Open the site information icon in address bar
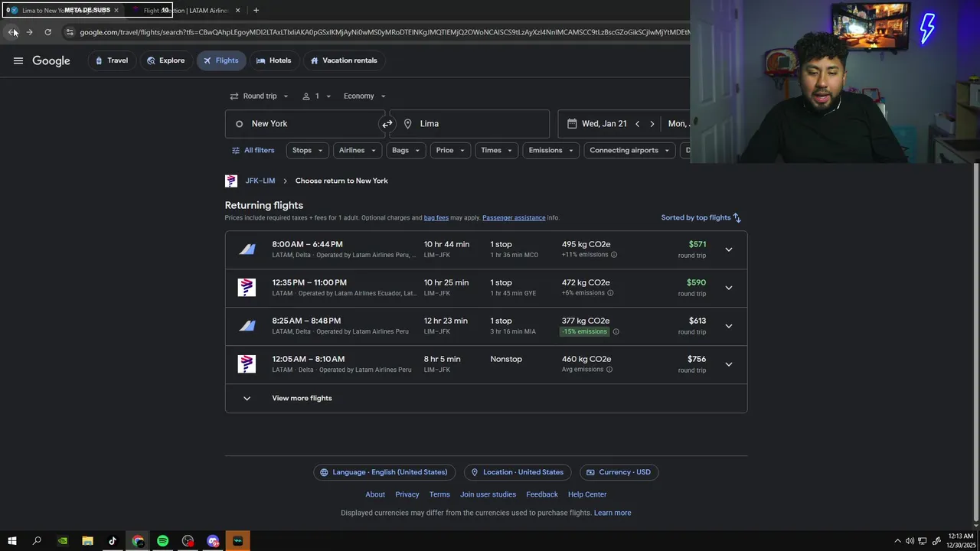The width and height of the screenshot is (980, 551). click(x=70, y=32)
